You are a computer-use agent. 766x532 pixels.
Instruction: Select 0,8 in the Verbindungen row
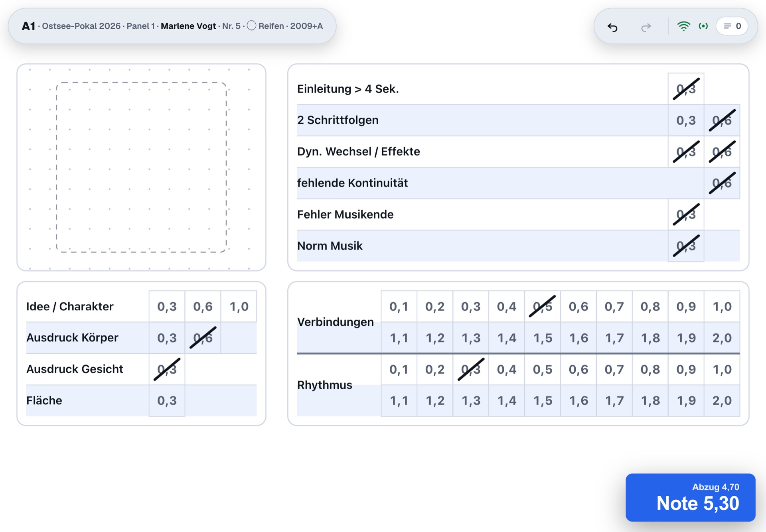[x=650, y=306]
